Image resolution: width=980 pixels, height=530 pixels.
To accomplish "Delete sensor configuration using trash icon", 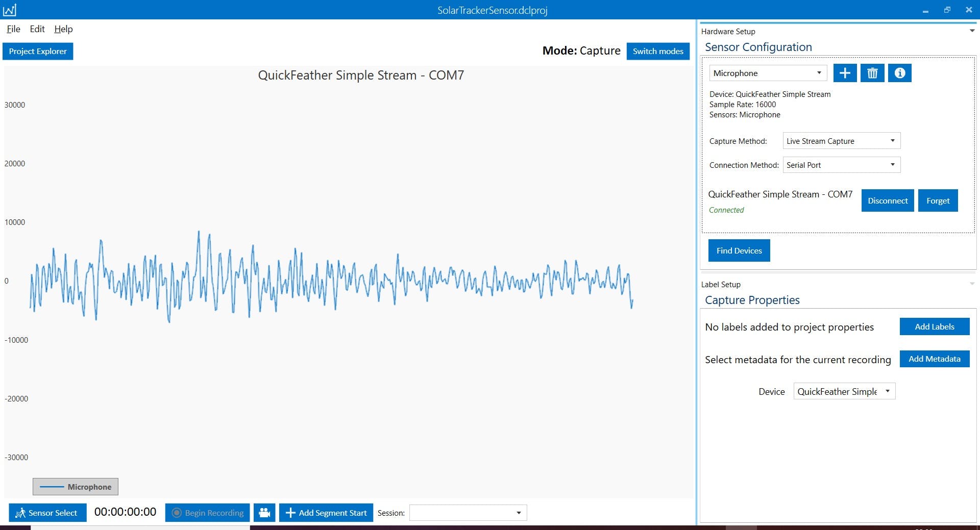I will point(872,73).
